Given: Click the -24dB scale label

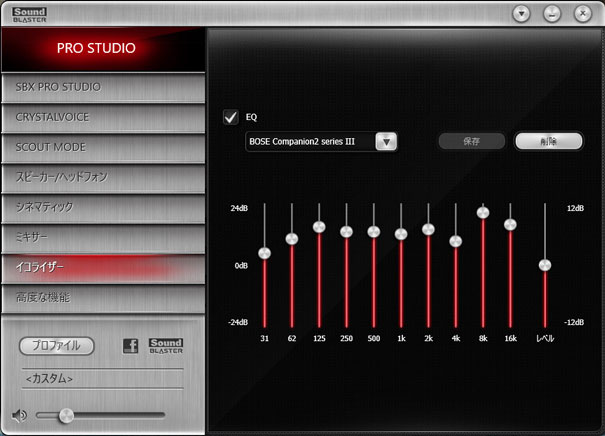Looking at the screenshot, I should [x=238, y=322].
